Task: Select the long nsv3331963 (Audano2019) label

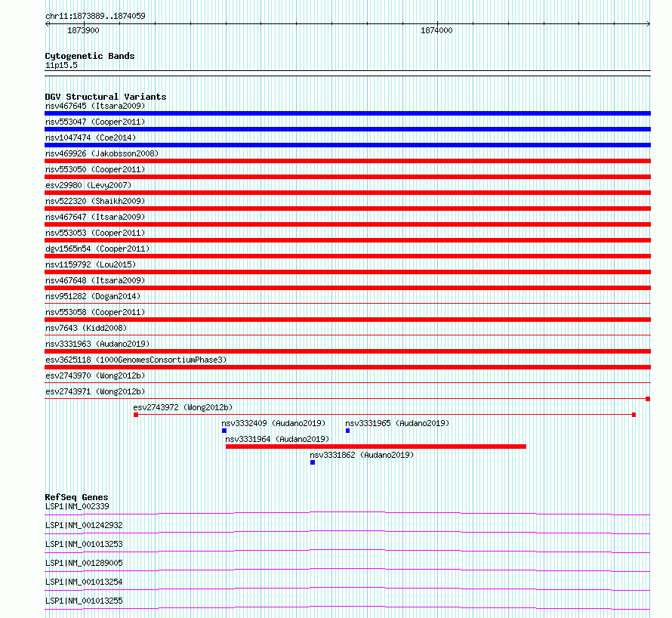Action: [97, 344]
